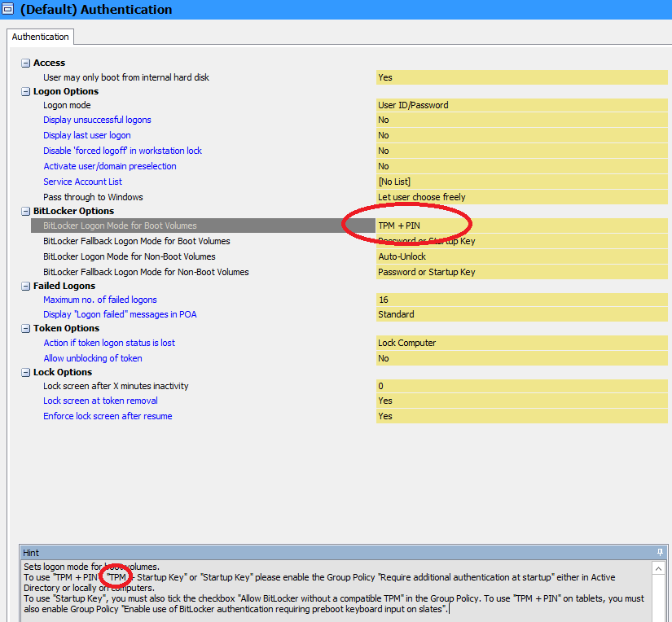Select Action if token logon status is lost
This screenshot has width=672, height=622.
[109, 343]
